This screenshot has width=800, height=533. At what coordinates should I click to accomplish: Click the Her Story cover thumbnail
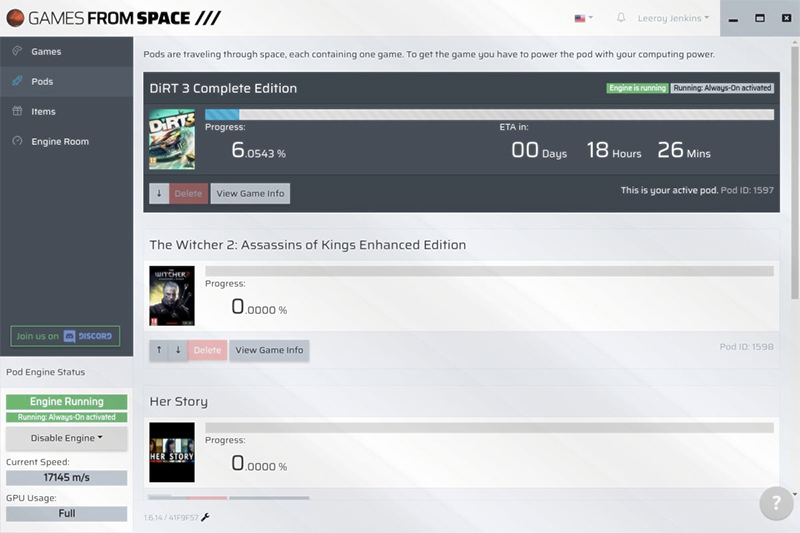click(172, 452)
